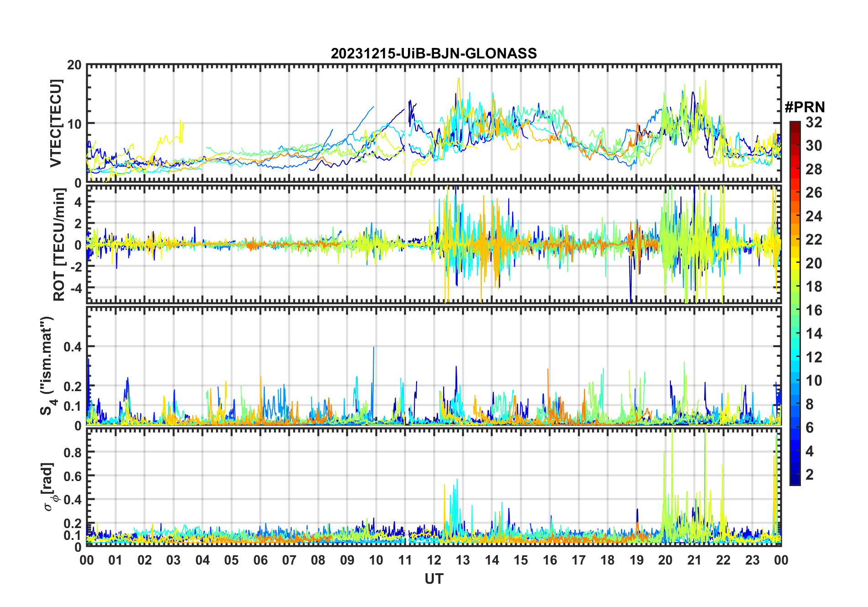
Task: Click ROT axis tick label 4
Action: coord(78,202)
